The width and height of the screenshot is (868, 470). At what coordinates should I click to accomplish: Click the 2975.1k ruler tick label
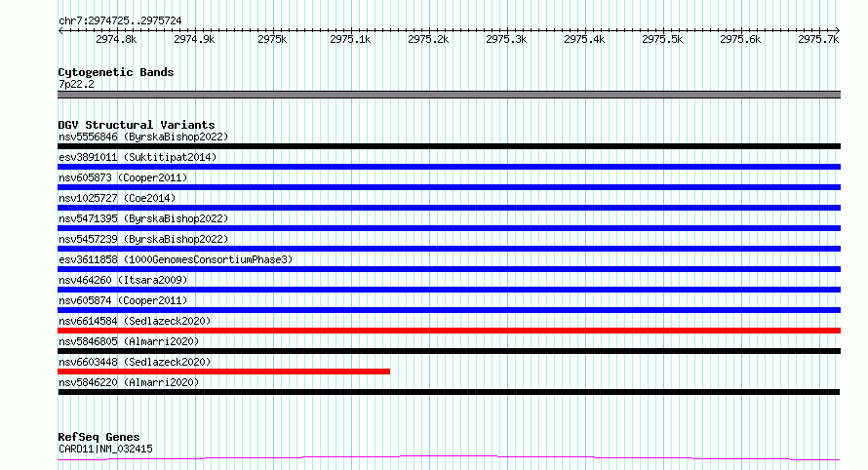(350, 39)
